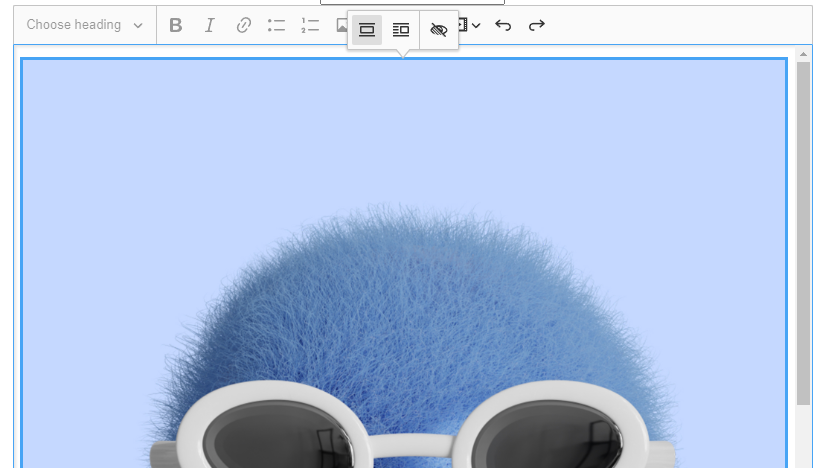The height and width of the screenshot is (468, 820).
Task: Select the blue furry character image
Action: 404,263
